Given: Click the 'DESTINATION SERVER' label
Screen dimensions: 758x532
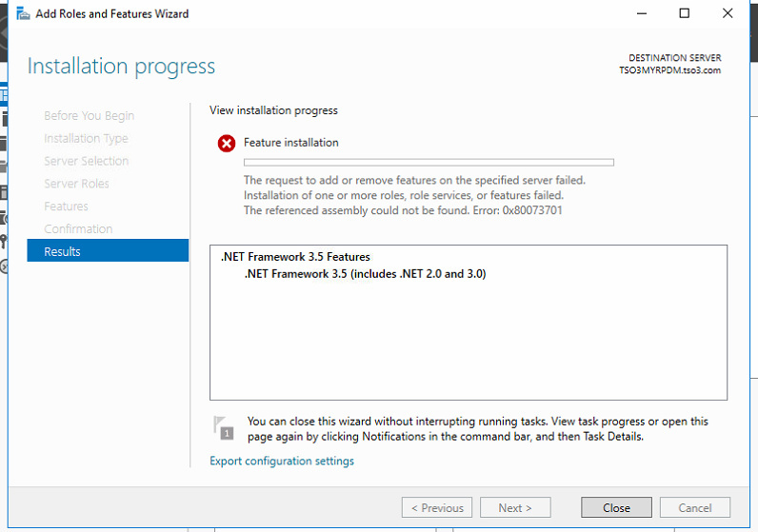Looking at the screenshot, I should 675,58.
